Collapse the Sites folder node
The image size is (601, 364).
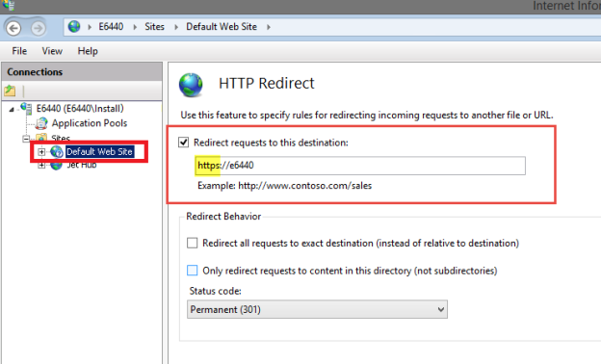[26, 139]
